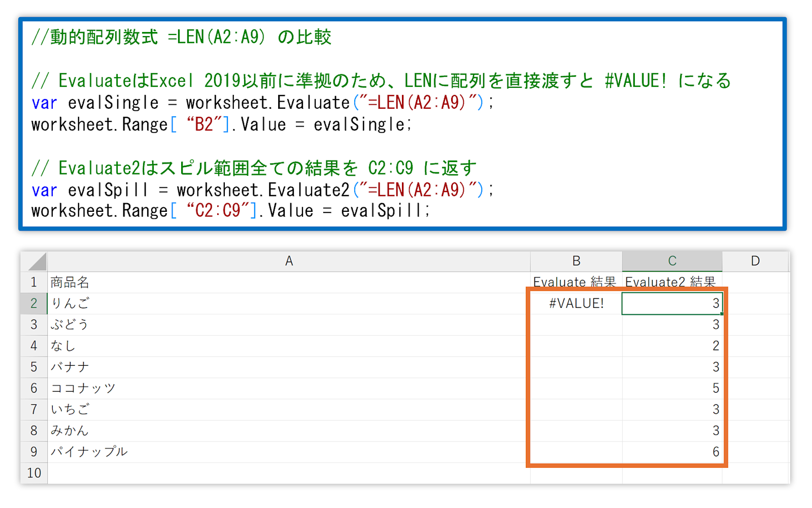Click cell C6 showing value 5

coord(672,388)
